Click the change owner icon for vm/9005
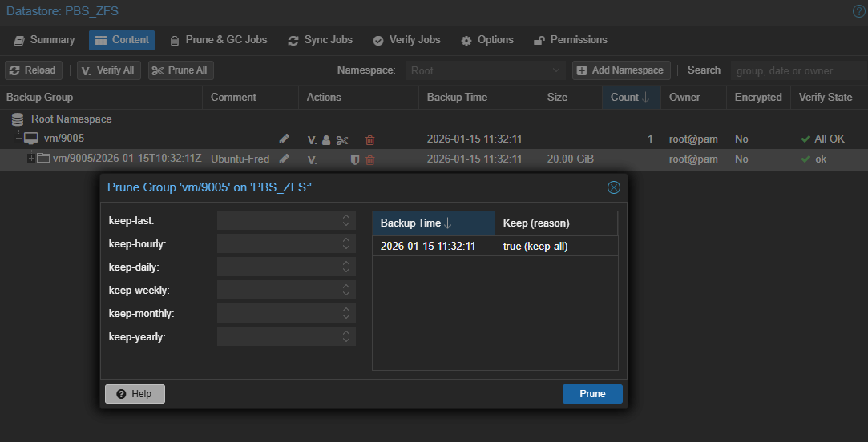The image size is (868, 442). coord(326,140)
